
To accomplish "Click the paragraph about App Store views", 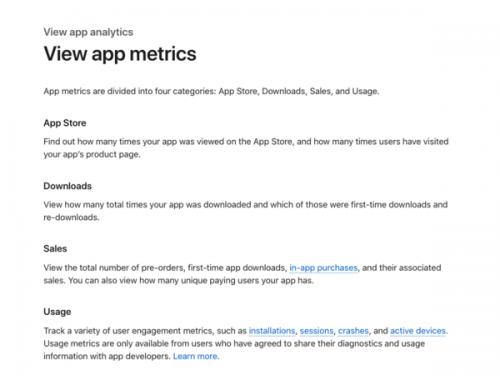I will click(x=246, y=148).
